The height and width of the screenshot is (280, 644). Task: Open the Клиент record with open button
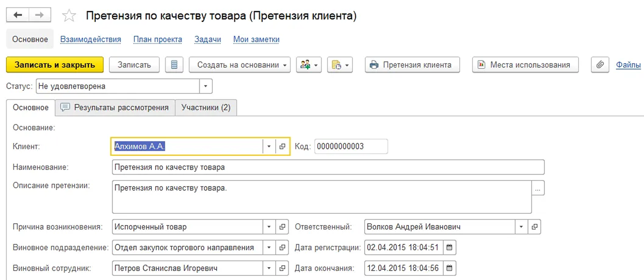click(282, 147)
